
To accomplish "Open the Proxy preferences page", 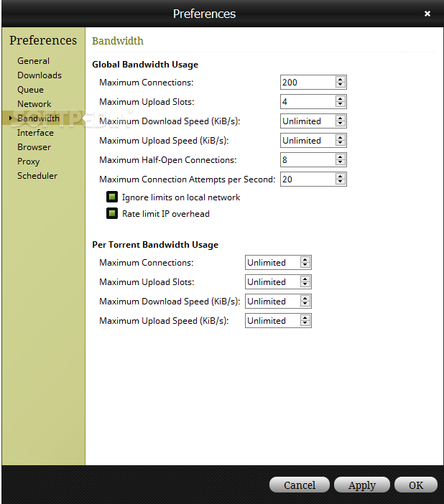I will tap(28, 162).
